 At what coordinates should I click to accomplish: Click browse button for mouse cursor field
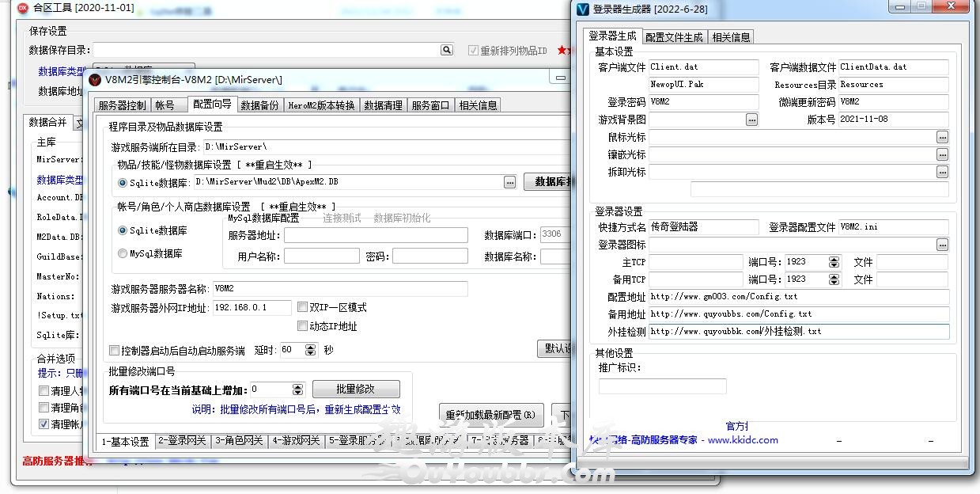(942, 137)
